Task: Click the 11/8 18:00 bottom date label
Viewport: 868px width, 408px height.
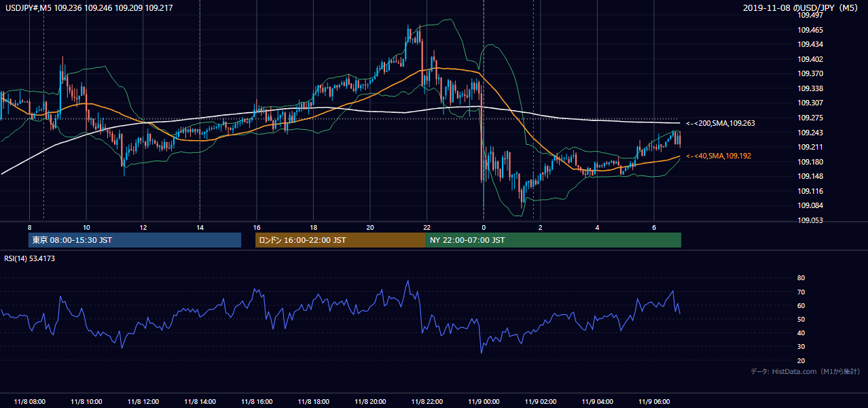Action: click(313, 401)
